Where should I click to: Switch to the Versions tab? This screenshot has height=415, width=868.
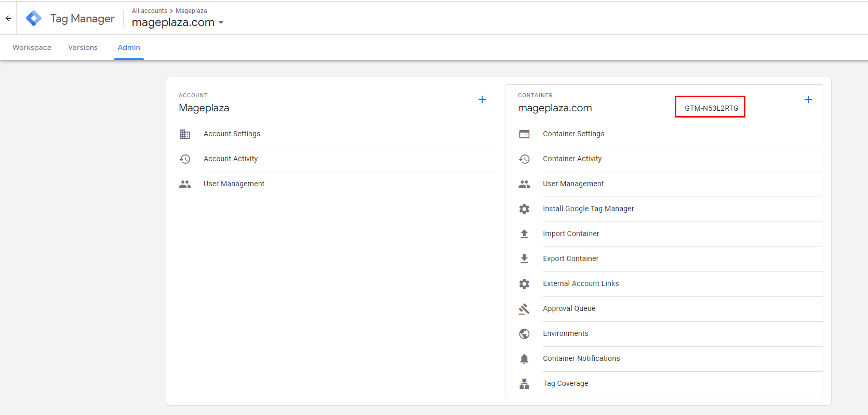(x=83, y=47)
